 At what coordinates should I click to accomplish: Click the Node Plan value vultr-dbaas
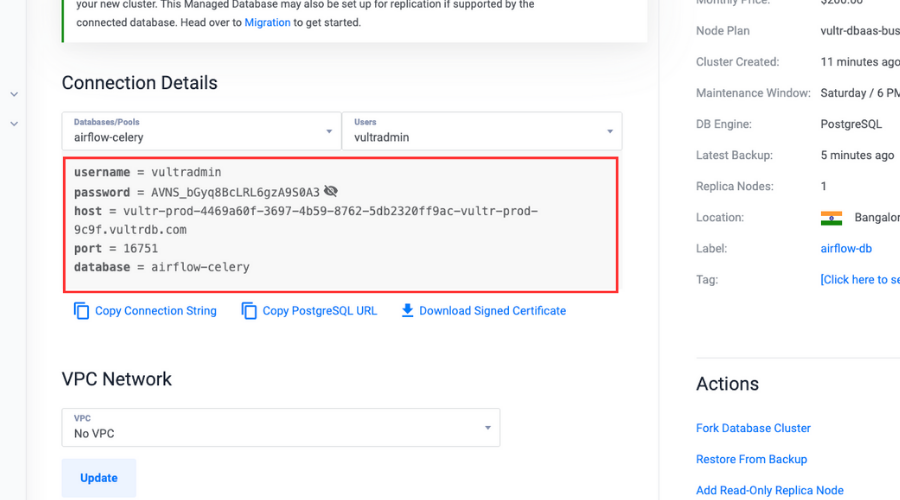pyautogui.click(x=860, y=31)
